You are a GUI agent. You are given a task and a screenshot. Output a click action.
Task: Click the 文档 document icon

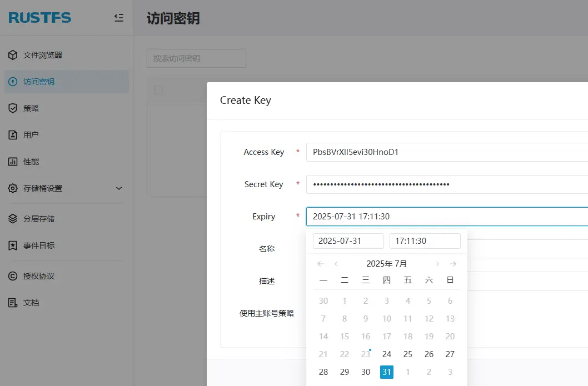[x=12, y=302]
